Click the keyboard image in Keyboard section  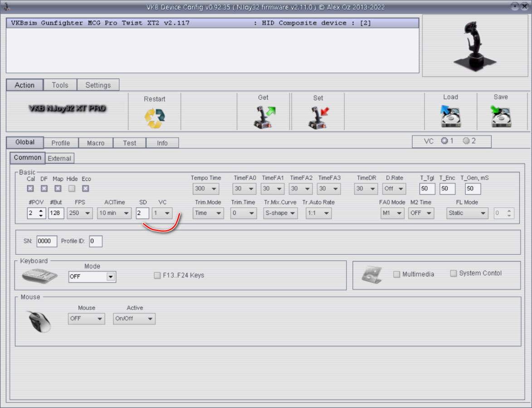39,276
